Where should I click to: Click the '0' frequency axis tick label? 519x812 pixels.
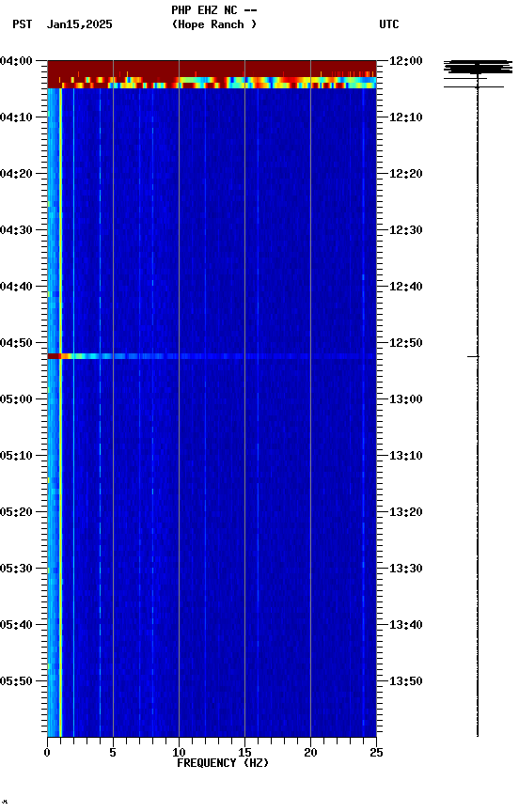click(x=47, y=753)
